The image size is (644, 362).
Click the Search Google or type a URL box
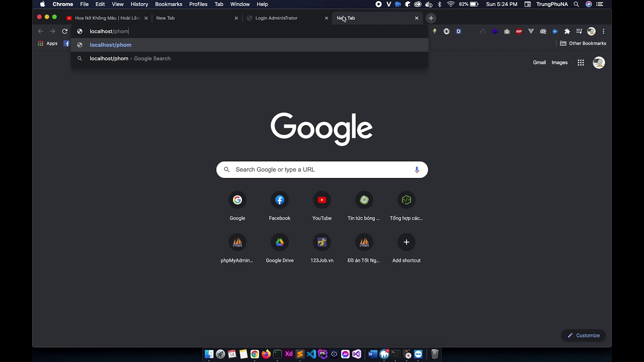tap(322, 169)
